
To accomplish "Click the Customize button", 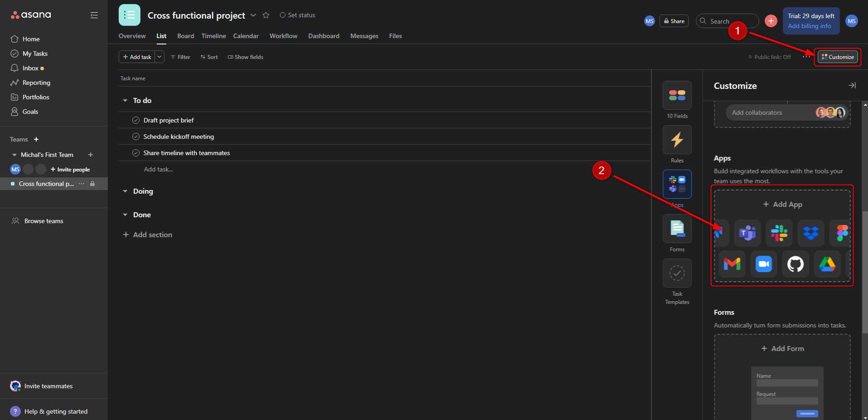I will pyautogui.click(x=838, y=57).
